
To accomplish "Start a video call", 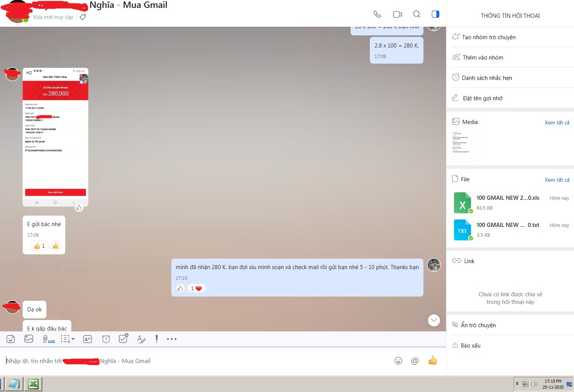I will (397, 14).
